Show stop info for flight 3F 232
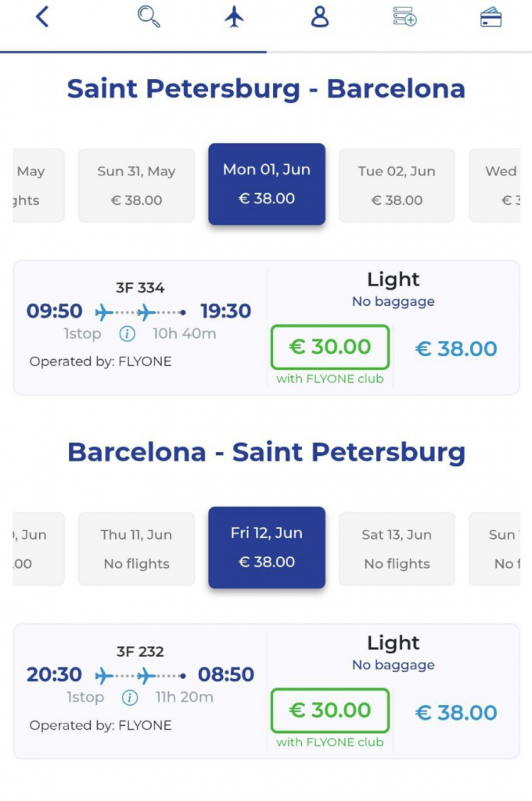Screen dimensions: 532x801 130,697
